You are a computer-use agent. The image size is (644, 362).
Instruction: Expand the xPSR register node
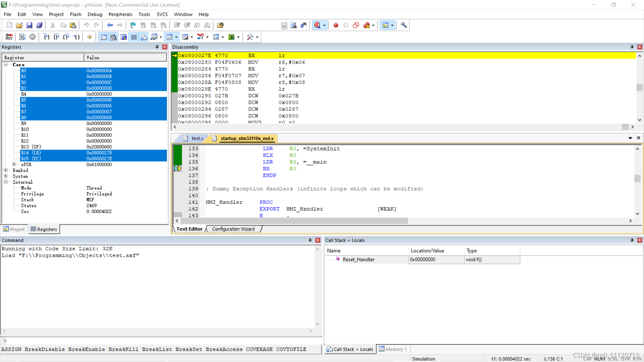click(x=14, y=164)
